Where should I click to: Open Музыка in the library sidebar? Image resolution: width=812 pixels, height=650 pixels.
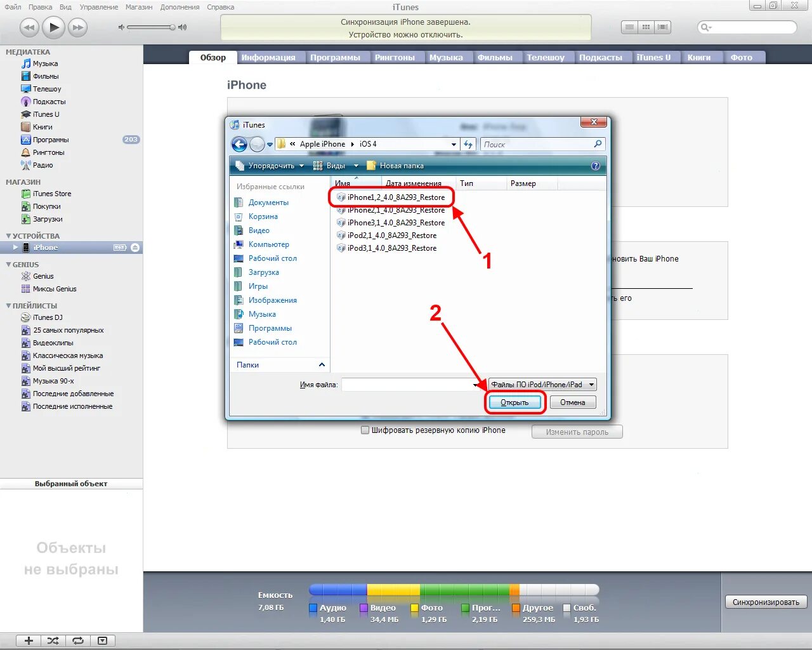[45, 63]
